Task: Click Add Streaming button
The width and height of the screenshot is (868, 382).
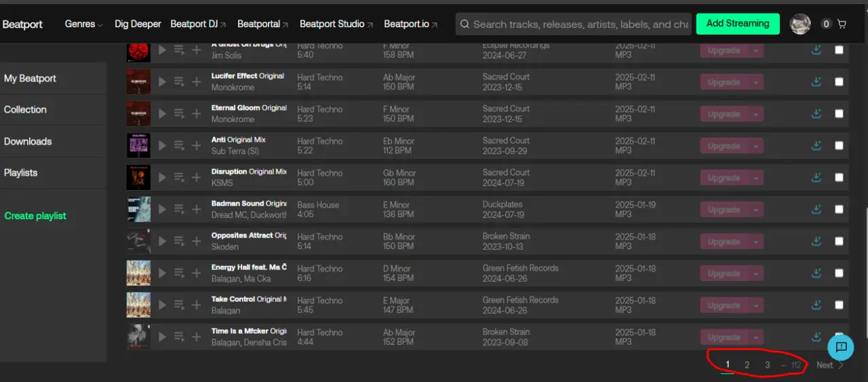Action: [738, 23]
